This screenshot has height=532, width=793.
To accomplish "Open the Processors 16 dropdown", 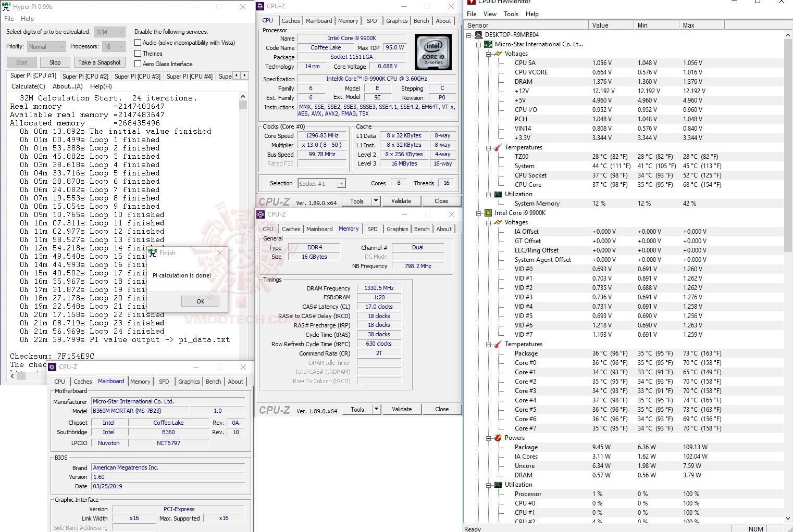I will 114,47.
